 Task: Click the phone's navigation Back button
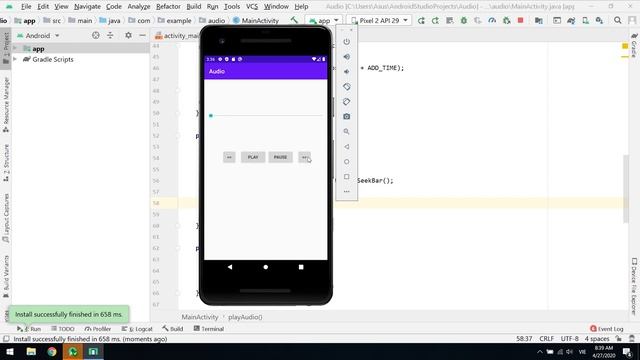(x=230, y=267)
